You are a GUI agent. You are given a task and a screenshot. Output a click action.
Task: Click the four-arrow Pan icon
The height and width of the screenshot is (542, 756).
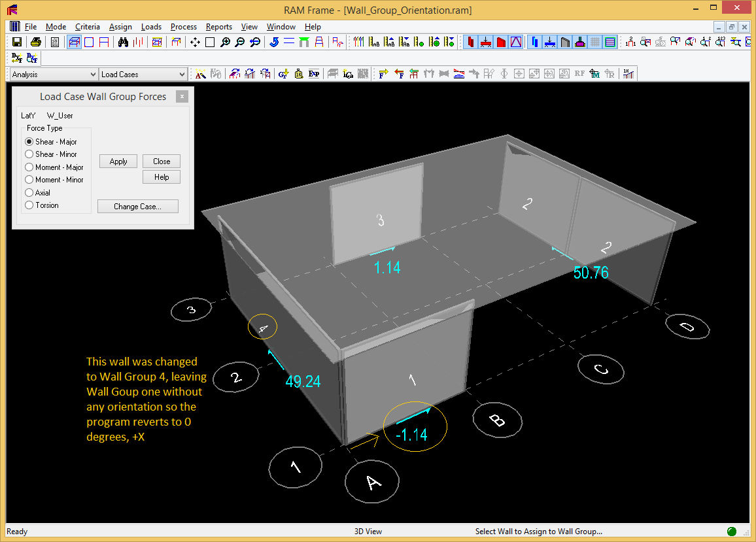[195, 42]
